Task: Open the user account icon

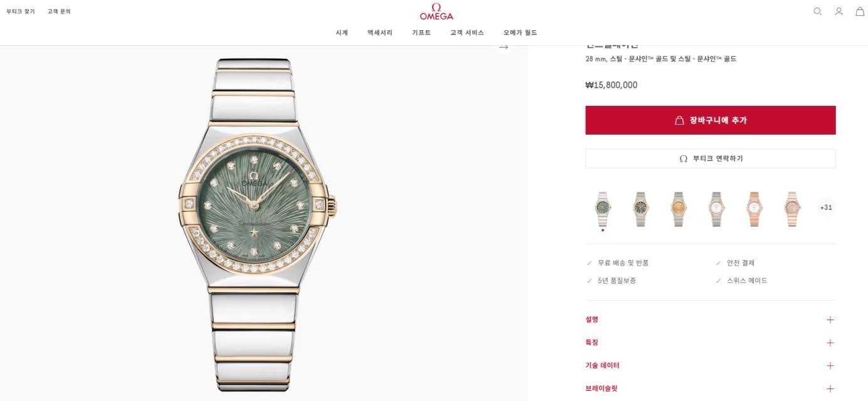Action: [839, 11]
